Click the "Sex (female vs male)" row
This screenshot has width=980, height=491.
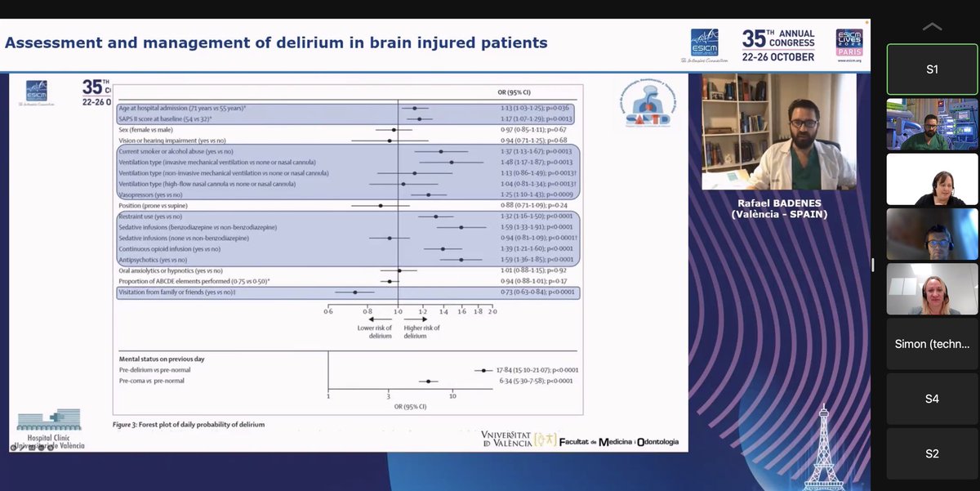345,130
